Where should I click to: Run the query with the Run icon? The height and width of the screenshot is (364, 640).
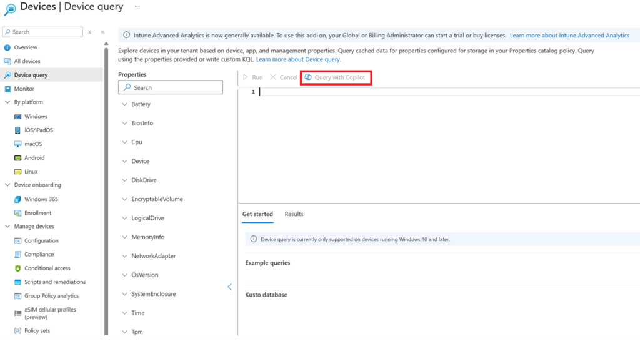246,77
